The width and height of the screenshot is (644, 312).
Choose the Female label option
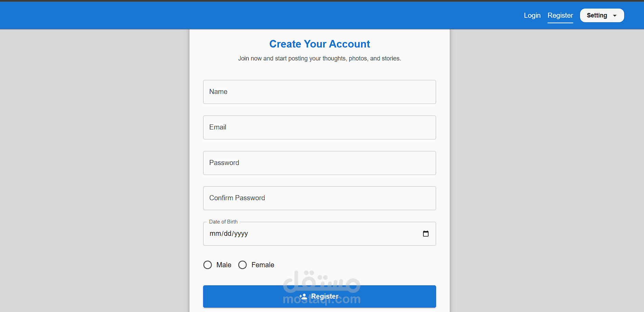pos(263,265)
